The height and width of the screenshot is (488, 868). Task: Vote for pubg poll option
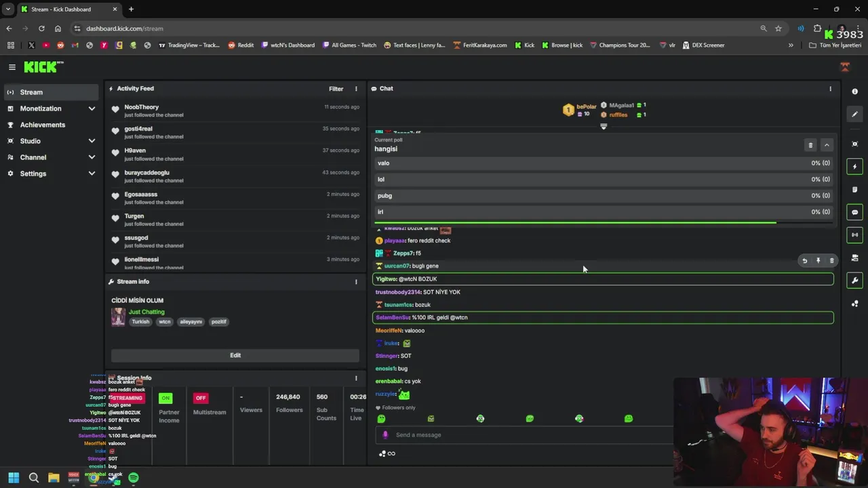click(604, 196)
